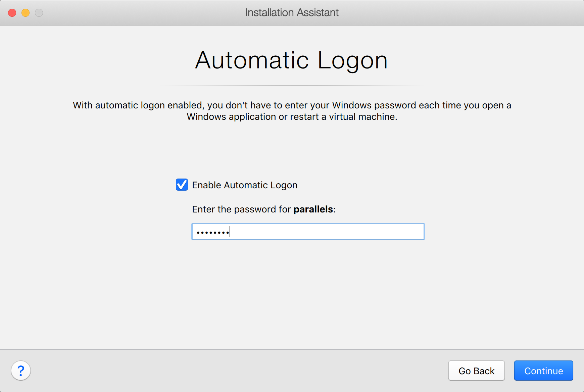Click description line starting "Windows application"
The width and height of the screenshot is (584, 392).
coord(292,117)
